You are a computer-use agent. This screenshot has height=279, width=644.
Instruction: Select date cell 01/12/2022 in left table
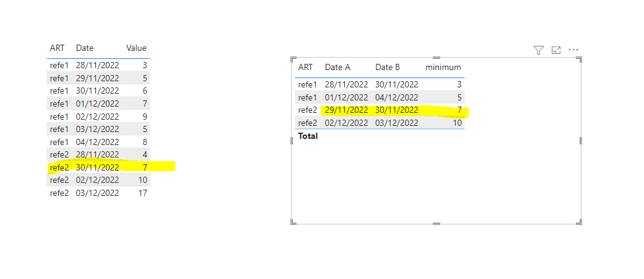point(98,104)
